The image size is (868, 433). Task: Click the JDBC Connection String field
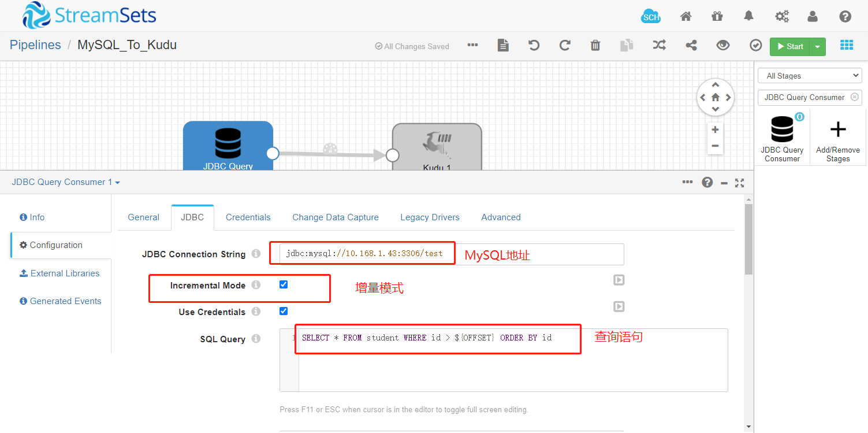[x=452, y=254]
